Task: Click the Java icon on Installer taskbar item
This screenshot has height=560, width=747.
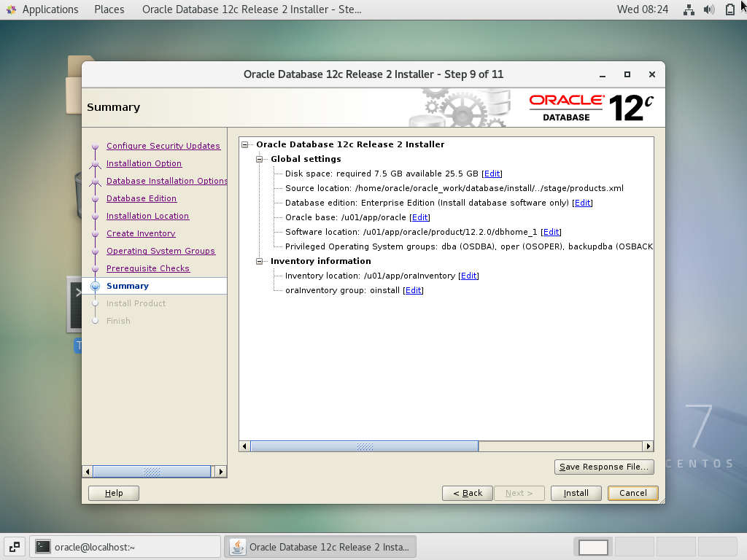Action: (x=238, y=547)
